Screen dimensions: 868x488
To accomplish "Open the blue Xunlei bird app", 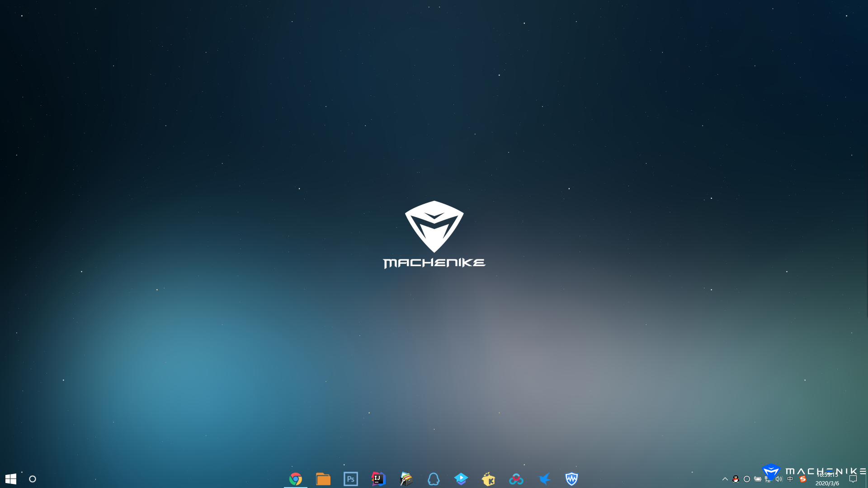I will point(544,479).
